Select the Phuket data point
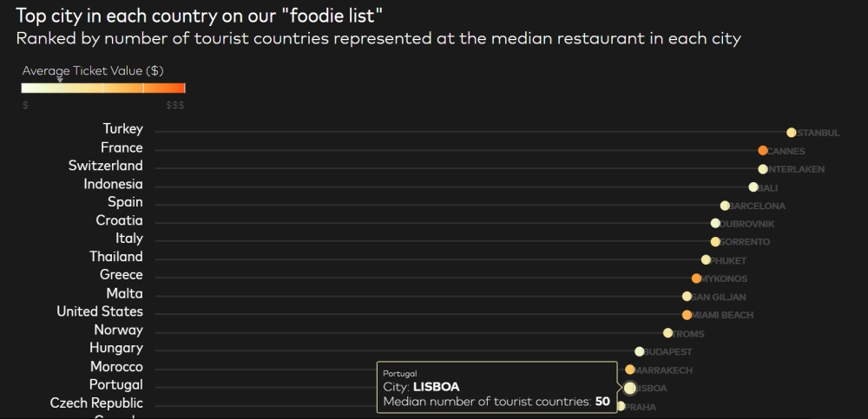The image size is (868, 419). [x=706, y=259]
